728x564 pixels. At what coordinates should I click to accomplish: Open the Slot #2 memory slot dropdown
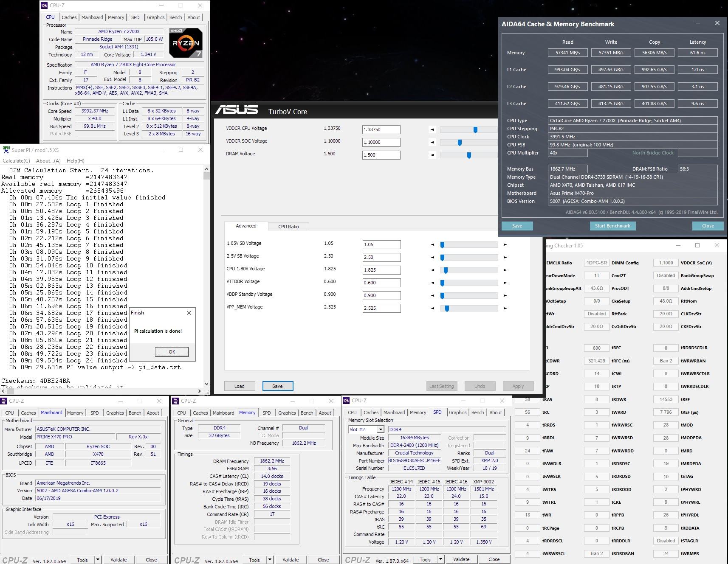pos(381,429)
